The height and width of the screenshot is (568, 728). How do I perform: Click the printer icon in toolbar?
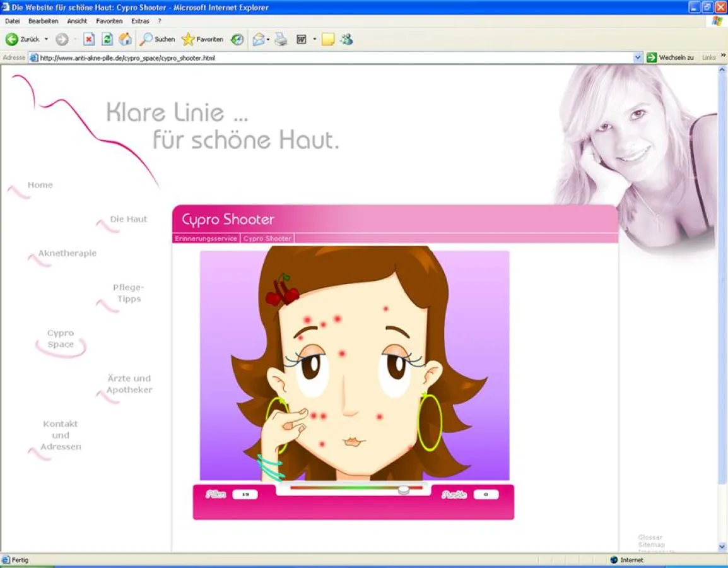click(281, 39)
